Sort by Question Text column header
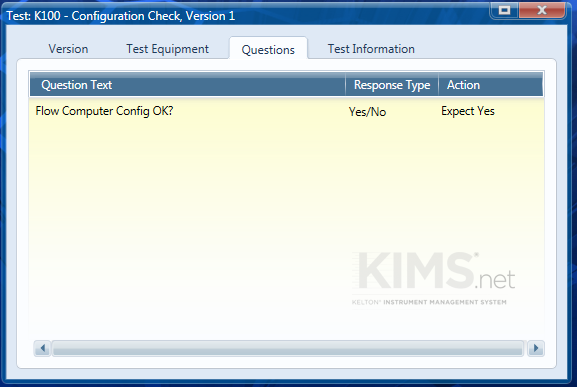 point(187,85)
